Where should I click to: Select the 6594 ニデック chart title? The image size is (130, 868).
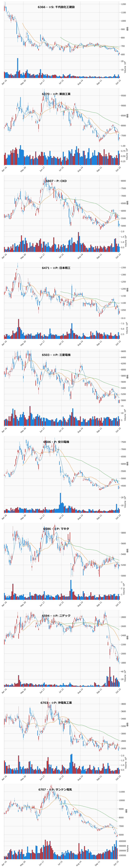56,616
